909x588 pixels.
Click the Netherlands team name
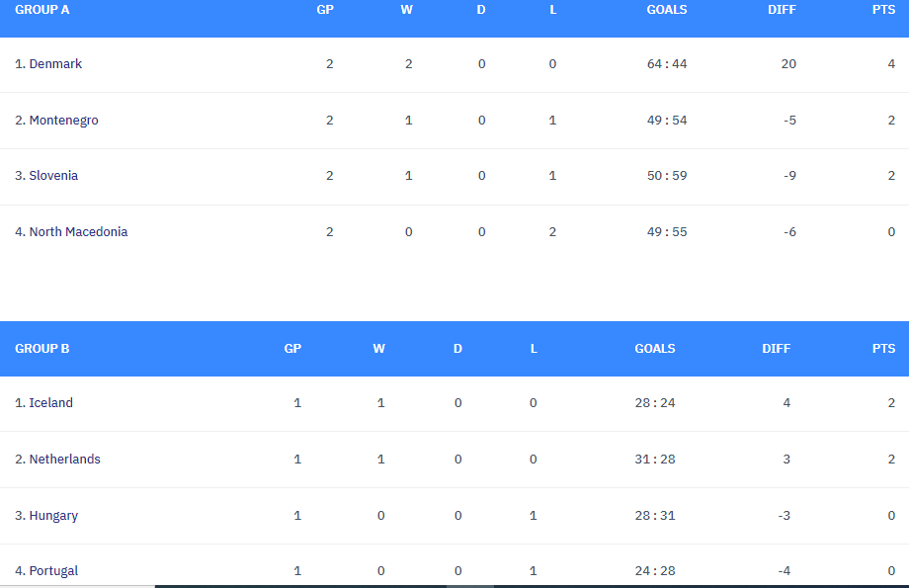(64, 460)
